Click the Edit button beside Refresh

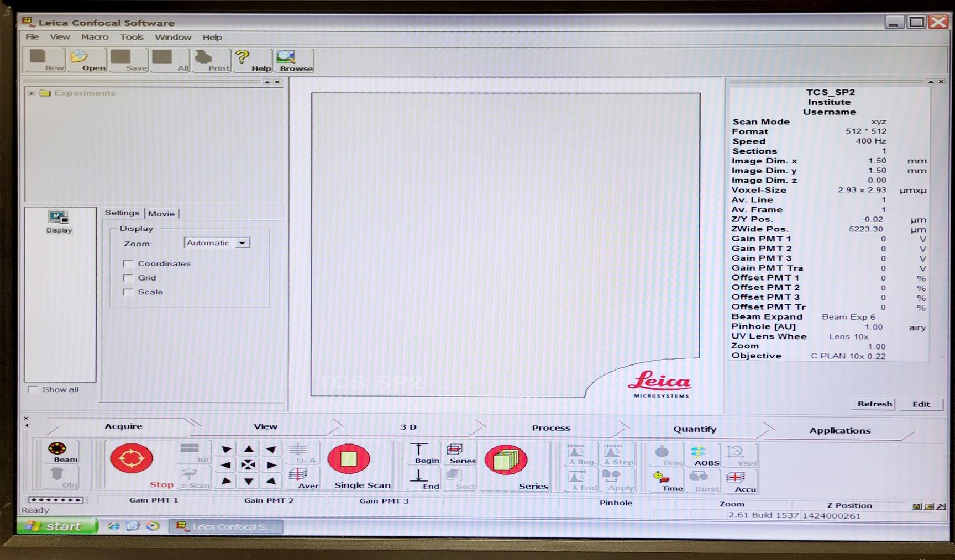click(x=921, y=404)
